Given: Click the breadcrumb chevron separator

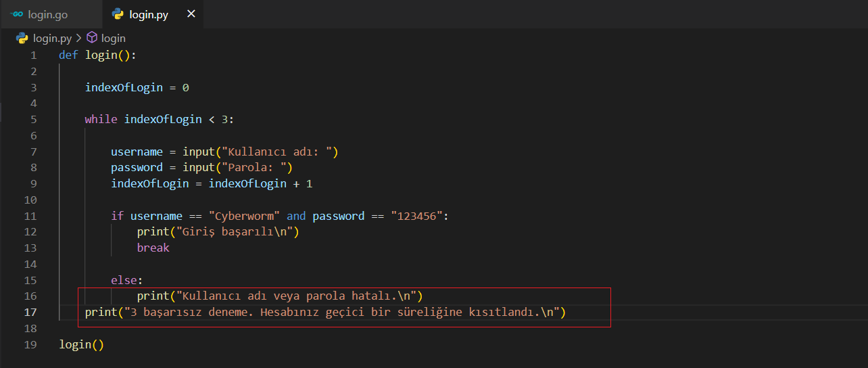Looking at the screenshot, I should click(x=79, y=39).
